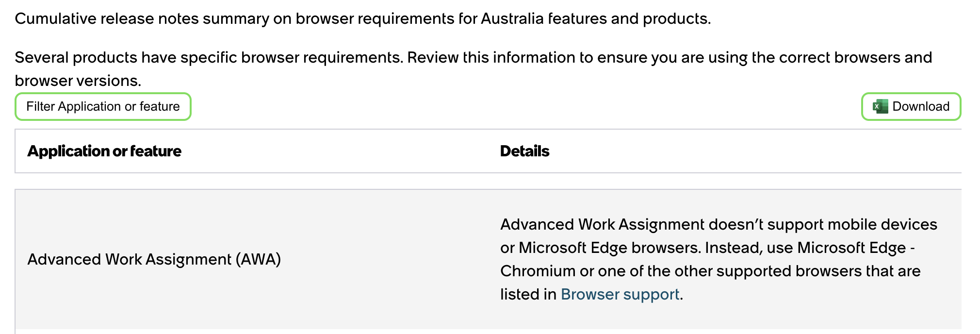Screen dimensions: 980x334
Task: Select the Details column header
Action: [524, 151]
